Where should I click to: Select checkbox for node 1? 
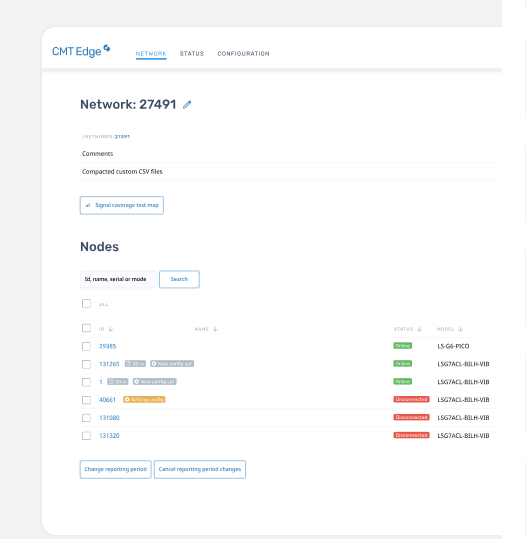[x=86, y=382]
